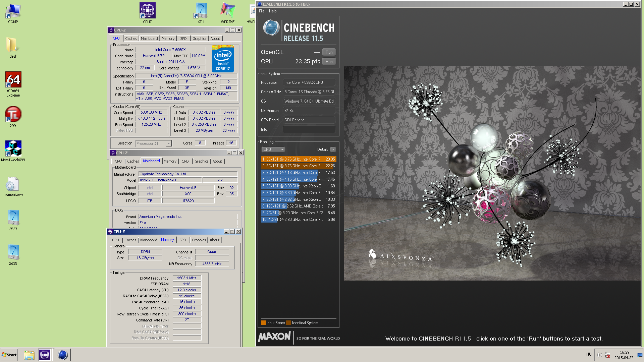Select ranking entry 5 Intel Xeon 11.69

tap(299, 186)
